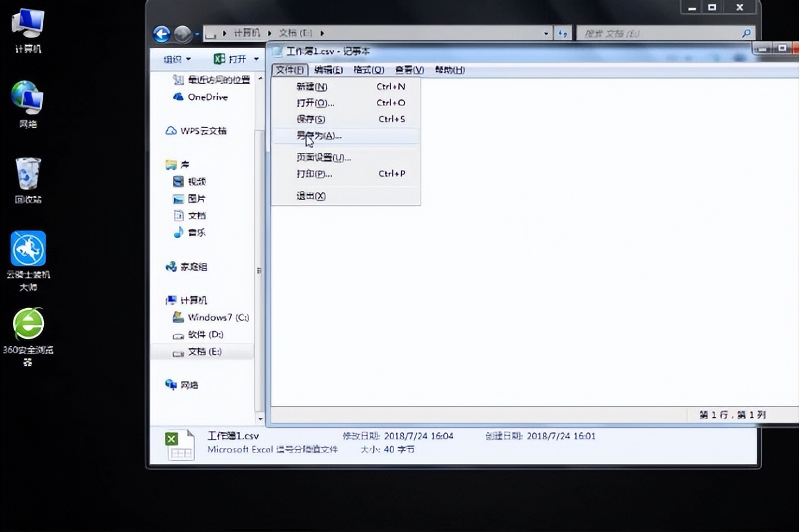
Task: Choose 页面设置(U)... from the file menu
Action: point(346,158)
